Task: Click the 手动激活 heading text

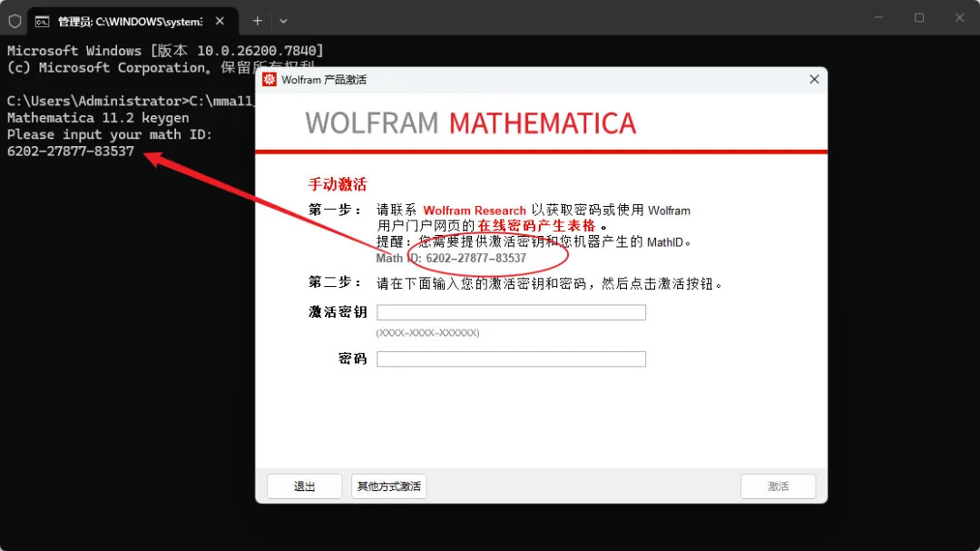Action: [x=338, y=184]
